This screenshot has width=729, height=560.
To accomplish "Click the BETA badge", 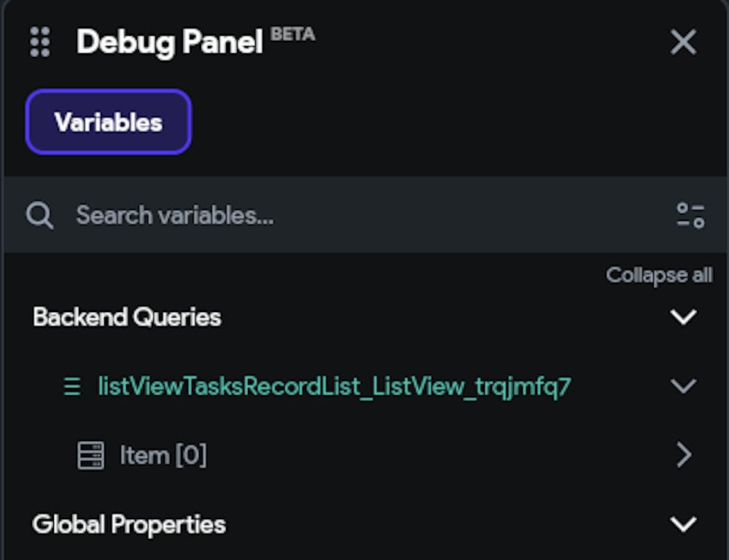I will click(293, 34).
